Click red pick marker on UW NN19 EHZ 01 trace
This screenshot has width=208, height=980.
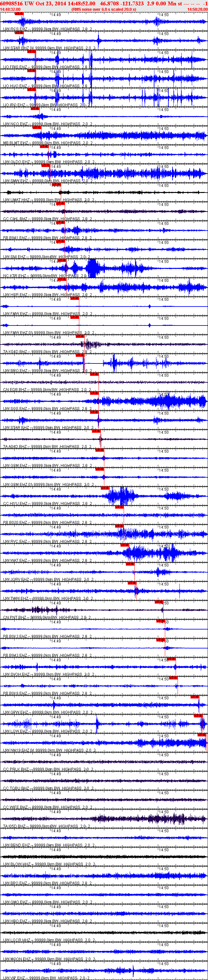coord(202,735)
